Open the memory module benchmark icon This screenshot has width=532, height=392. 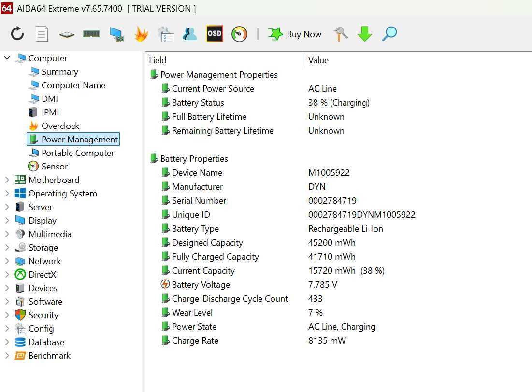click(x=91, y=34)
